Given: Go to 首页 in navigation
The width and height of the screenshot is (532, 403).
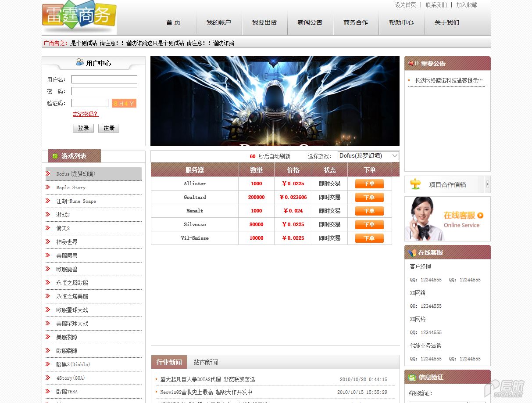Looking at the screenshot, I should tap(173, 22).
